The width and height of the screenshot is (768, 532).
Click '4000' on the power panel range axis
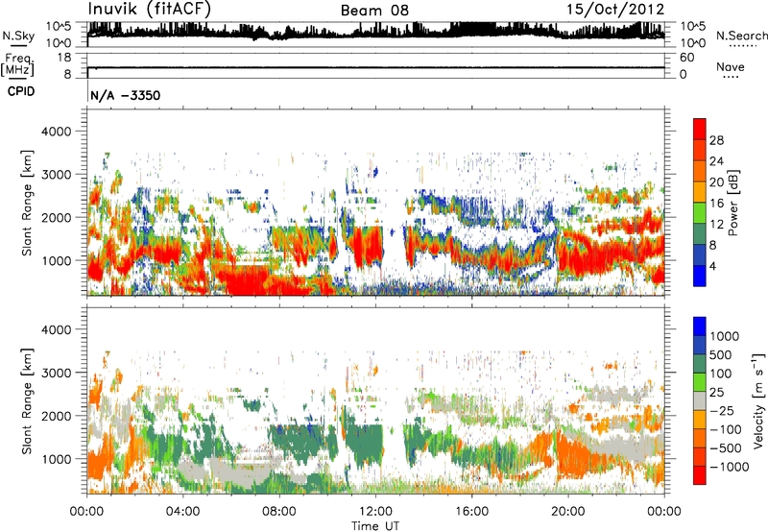(x=56, y=132)
